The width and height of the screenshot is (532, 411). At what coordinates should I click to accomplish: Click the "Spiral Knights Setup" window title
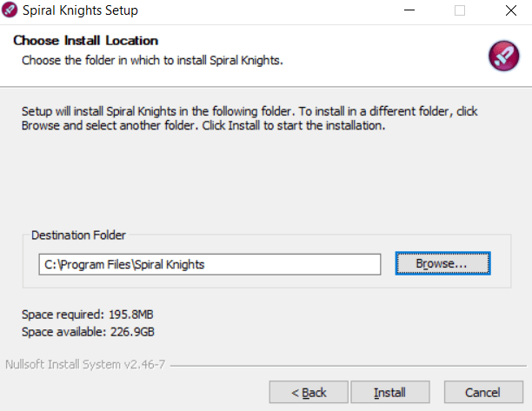tap(81, 10)
